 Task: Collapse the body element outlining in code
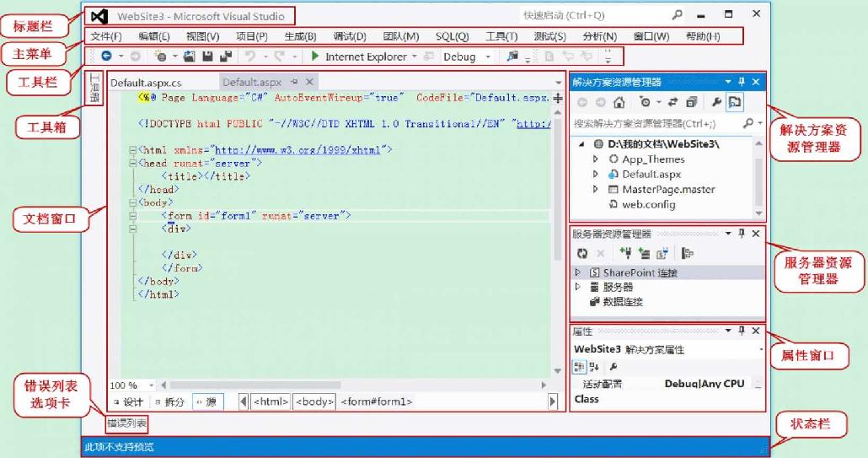tap(133, 202)
